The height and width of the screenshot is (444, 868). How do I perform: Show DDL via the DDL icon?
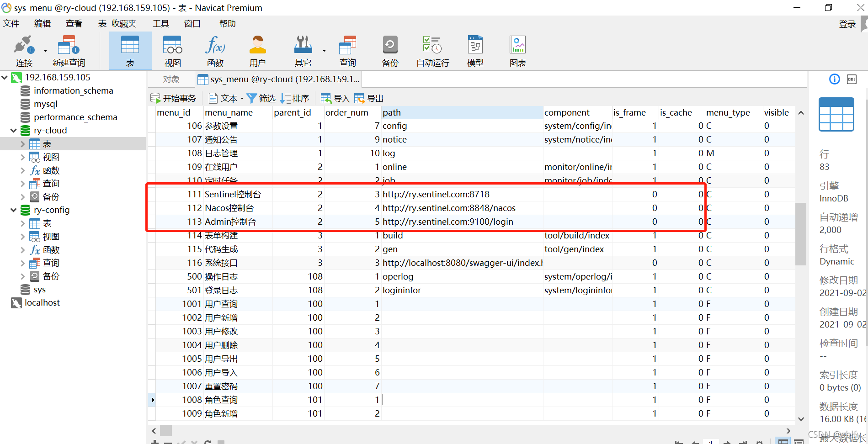[852, 79]
